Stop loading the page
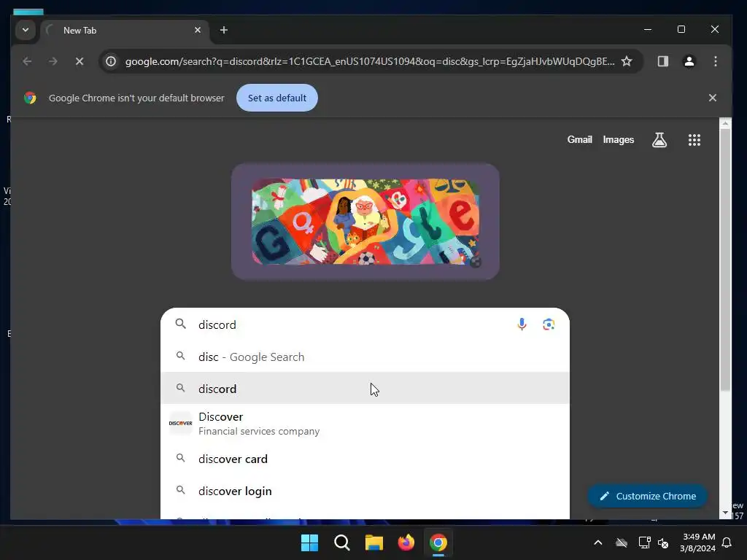747x560 pixels. pyautogui.click(x=79, y=61)
